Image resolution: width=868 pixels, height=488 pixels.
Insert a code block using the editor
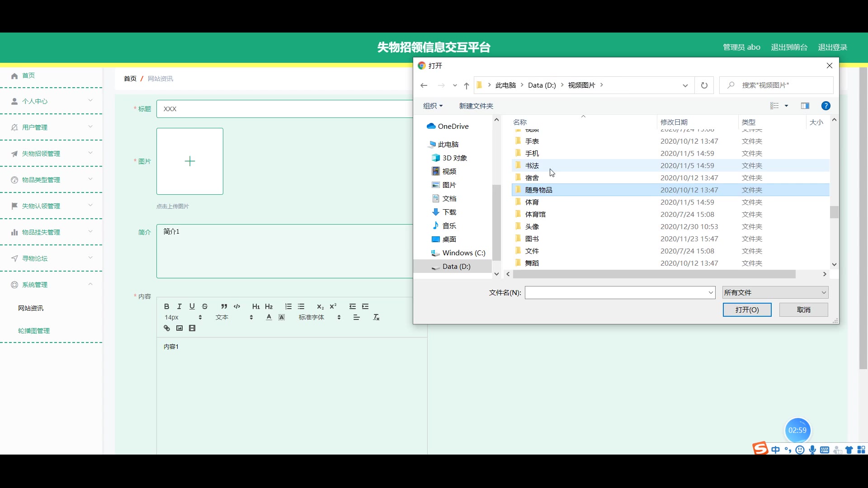pyautogui.click(x=237, y=306)
